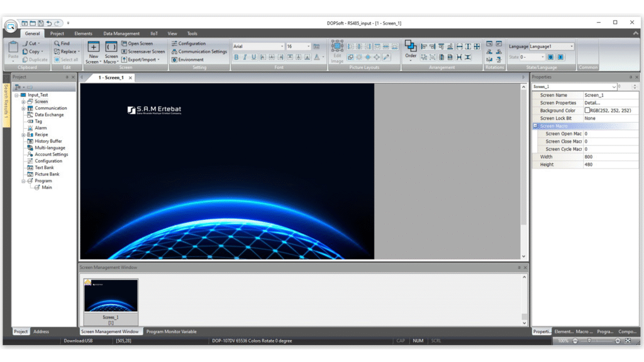Select the Screen_1 thumbnail in Screen Management
Viewport: 644px width, 362px height.
point(111,295)
